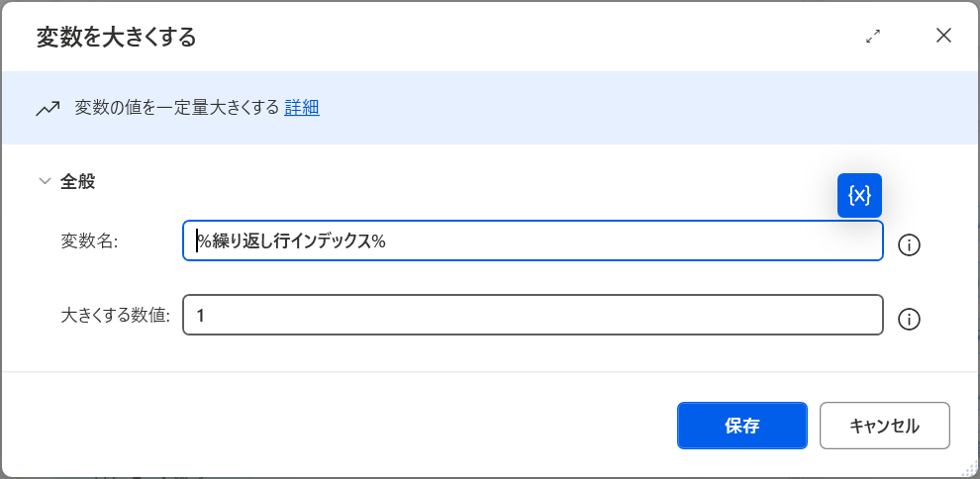Focus the 大きくする数値 input field

pos(533,316)
